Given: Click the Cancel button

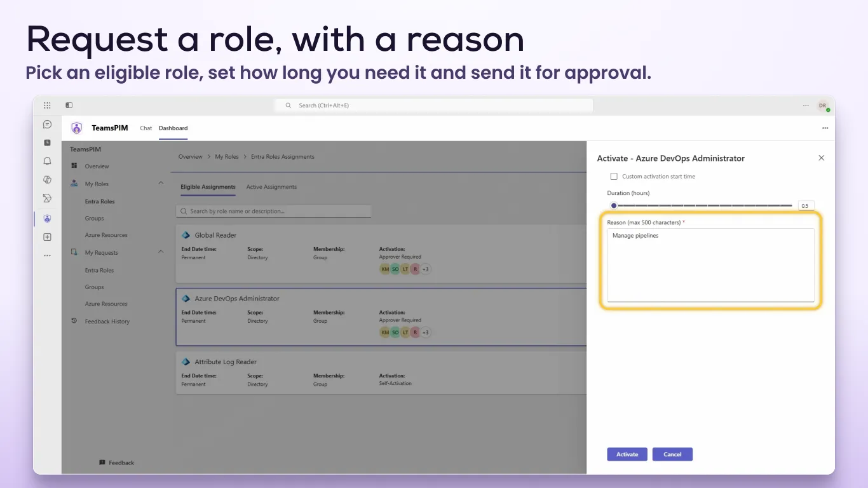Looking at the screenshot, I should coord(672,454).
